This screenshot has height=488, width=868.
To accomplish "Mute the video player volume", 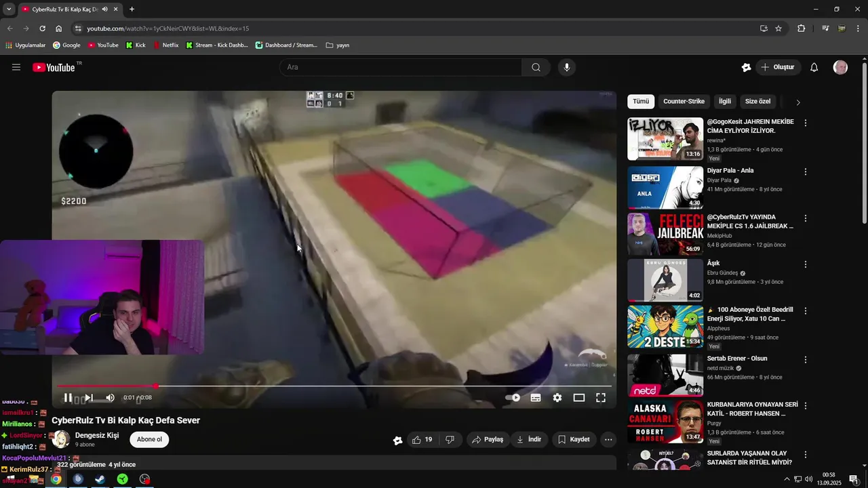I will [110, 398].
